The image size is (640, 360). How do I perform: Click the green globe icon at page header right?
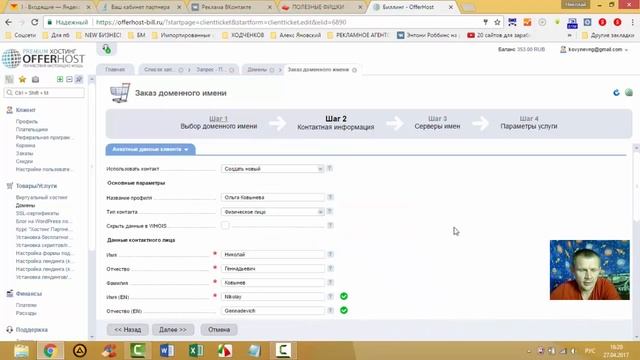point(629,93)
